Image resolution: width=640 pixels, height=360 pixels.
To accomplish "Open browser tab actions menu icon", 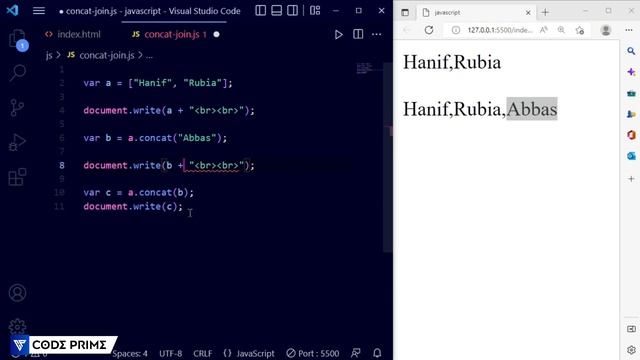I will (405, 13).
